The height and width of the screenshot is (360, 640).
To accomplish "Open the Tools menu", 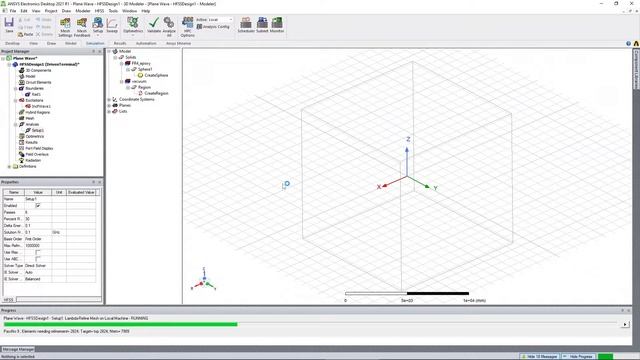I will pos(113,11).
